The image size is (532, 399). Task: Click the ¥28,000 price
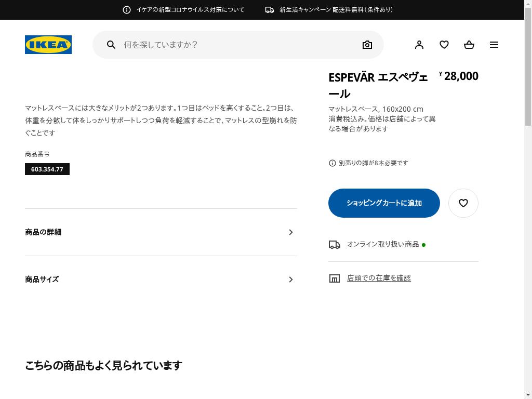tap(458, 76)
